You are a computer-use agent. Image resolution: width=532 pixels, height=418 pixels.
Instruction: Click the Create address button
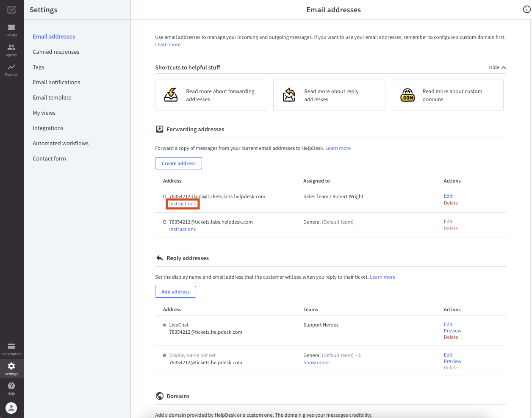[178, 163]
